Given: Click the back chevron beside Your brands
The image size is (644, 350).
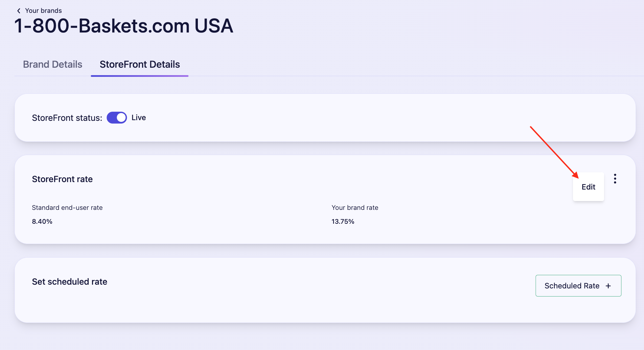Looking at the screenshot, I should [19, 11].
